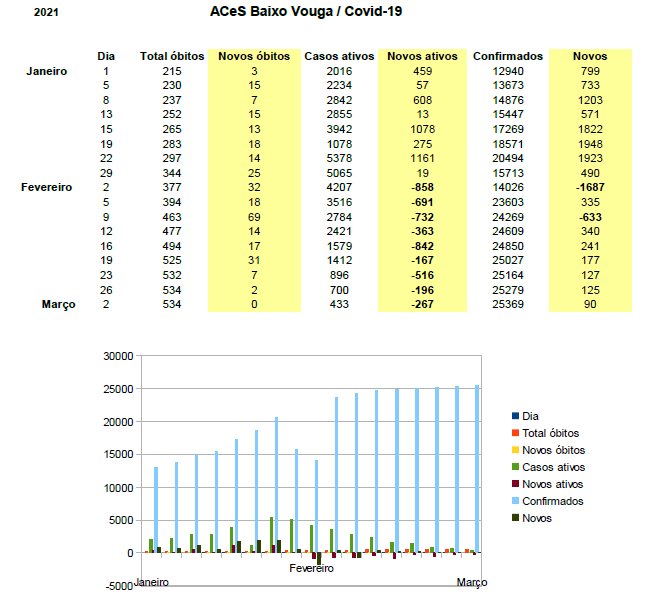Click the Novos cell '799'

[590, 71]
